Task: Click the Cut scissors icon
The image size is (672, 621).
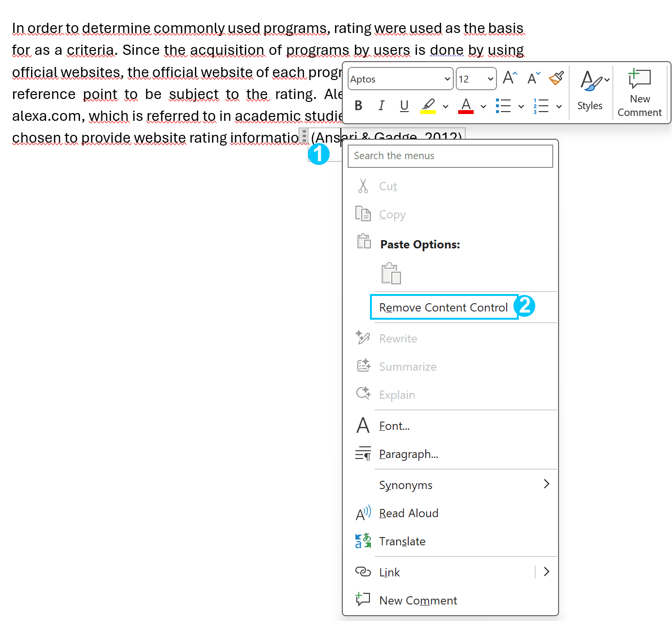Action: 363,186
